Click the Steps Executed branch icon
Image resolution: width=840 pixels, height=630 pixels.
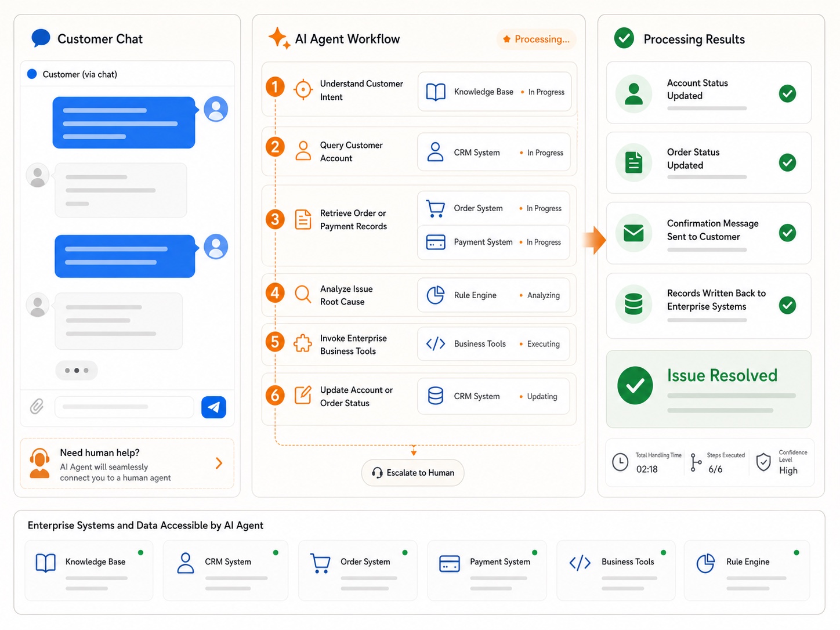point(696,462)
